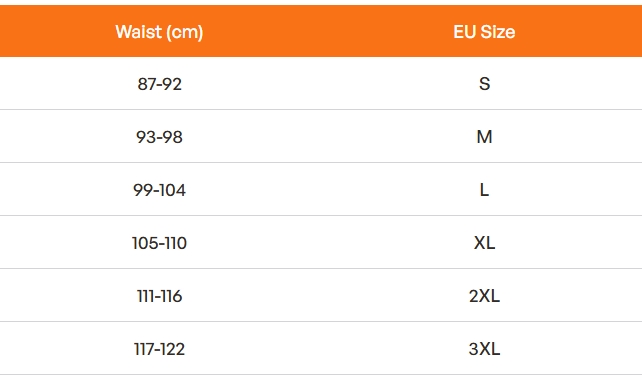Select the M size cell
The height and width of the screenshot is (380, 642).
coord(484,137)
